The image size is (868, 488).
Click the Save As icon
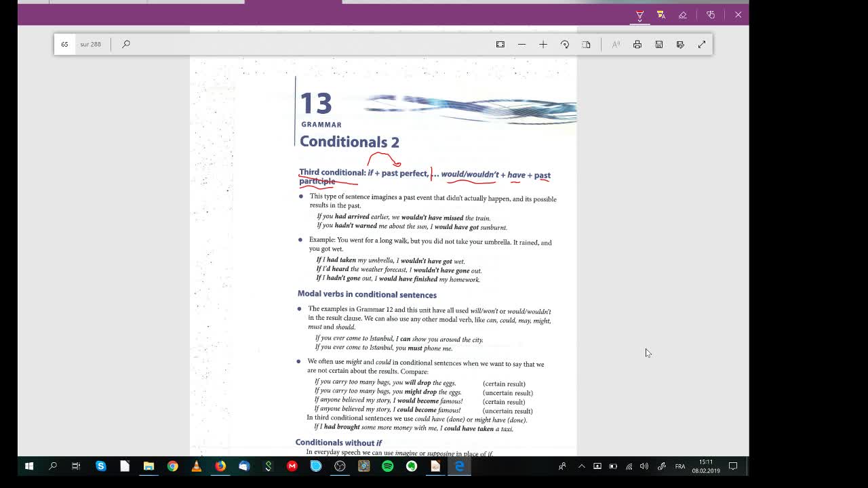click(680, 44)
